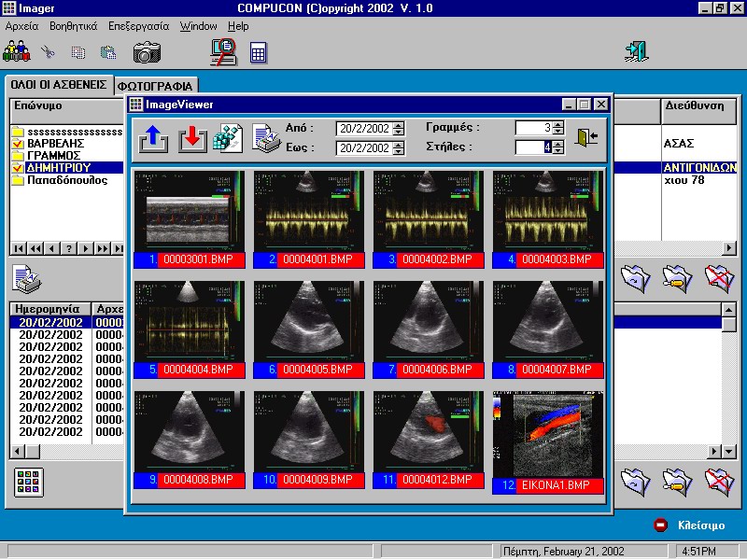Click the print icon in ImageViewer toolbar

[266, 138]
